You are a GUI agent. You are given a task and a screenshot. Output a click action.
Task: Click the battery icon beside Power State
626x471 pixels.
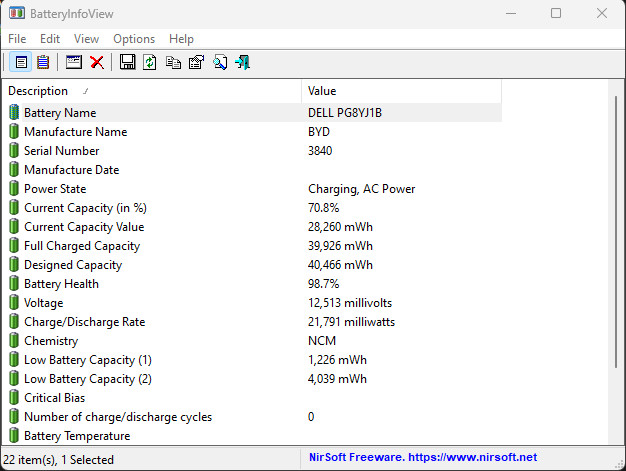click(x=14, y=188)
